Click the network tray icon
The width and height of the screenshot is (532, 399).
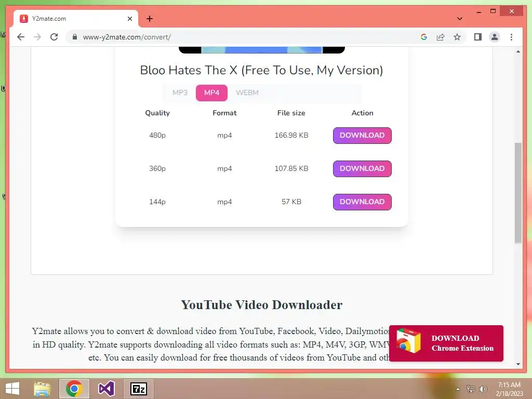pos(471,389)
